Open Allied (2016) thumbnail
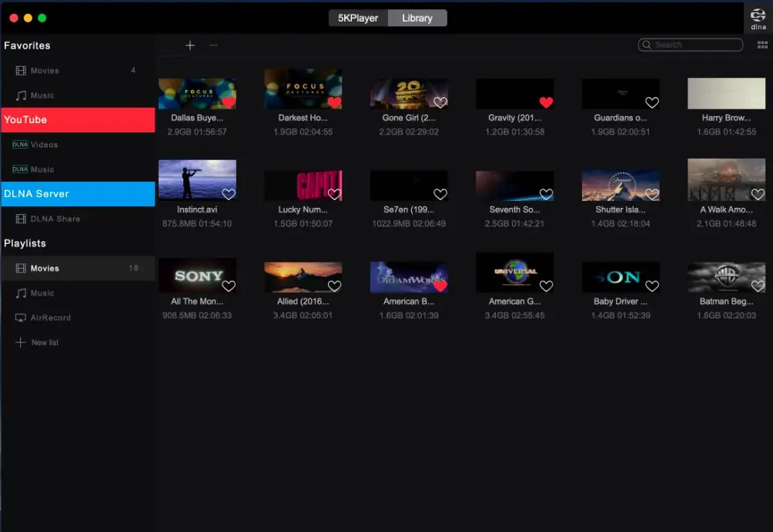The height and width of the screenshot is (532, 773). pos(303,277)
